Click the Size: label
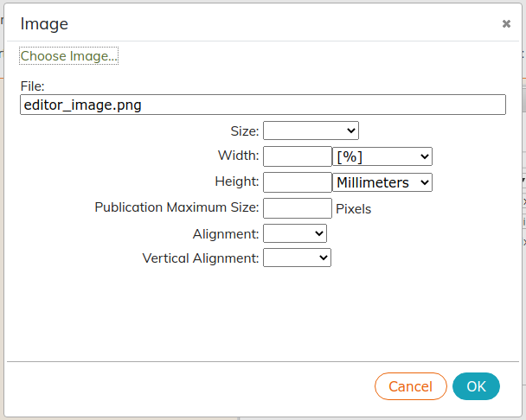This screenshot has width=526, height=420. tap(245, 131)
